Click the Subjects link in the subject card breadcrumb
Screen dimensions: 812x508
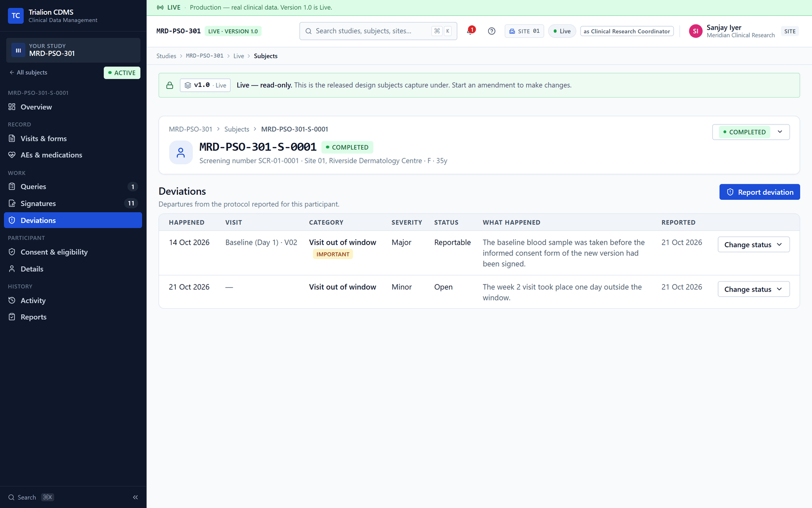[x=236, y=129]
